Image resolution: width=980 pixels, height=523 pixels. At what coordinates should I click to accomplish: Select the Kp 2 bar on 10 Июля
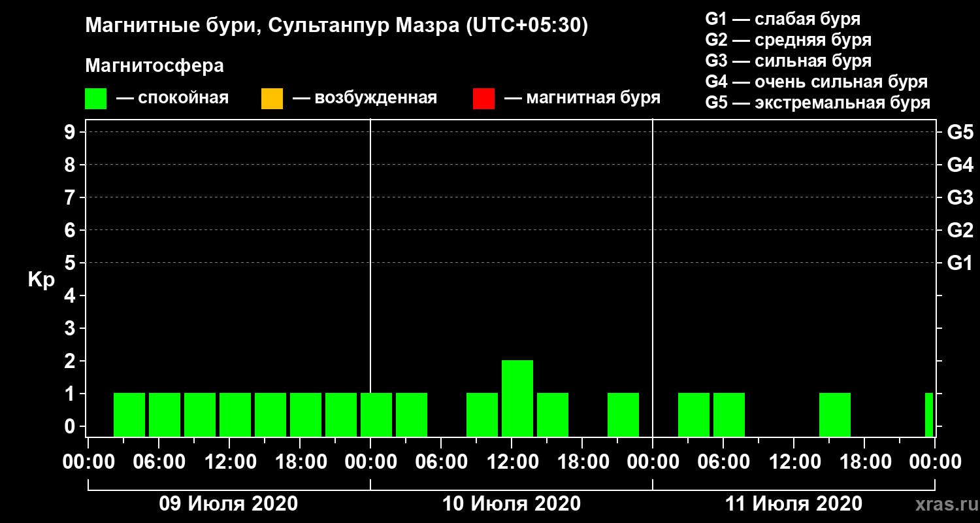[517, 398]
